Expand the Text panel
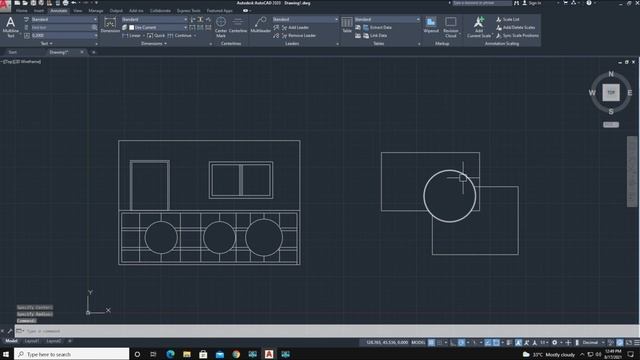Viewport: 640px width, 360px height. pos(47,43)
